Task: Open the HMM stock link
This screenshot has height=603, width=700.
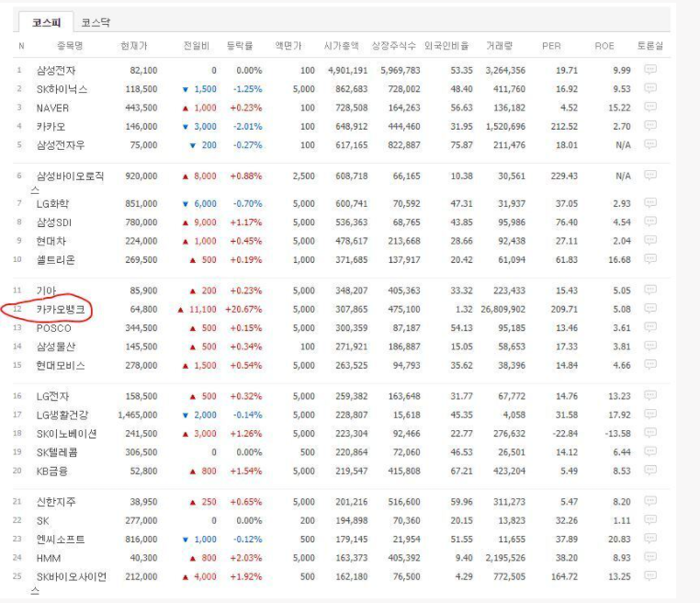Action: (48, 558)
